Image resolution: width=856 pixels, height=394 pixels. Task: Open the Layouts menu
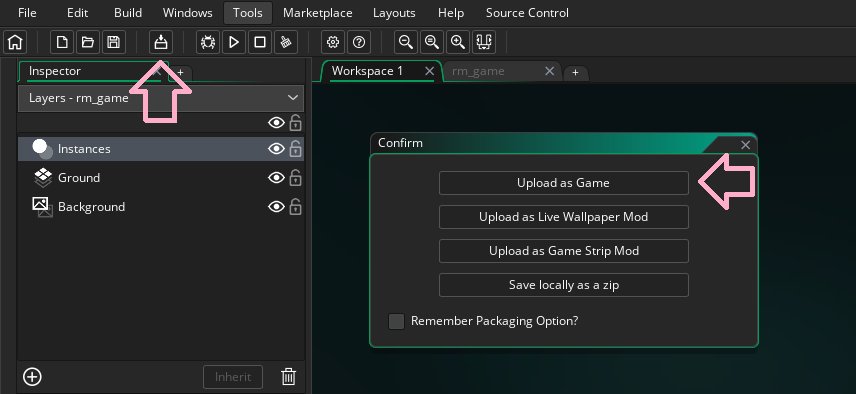click(394, 13)
